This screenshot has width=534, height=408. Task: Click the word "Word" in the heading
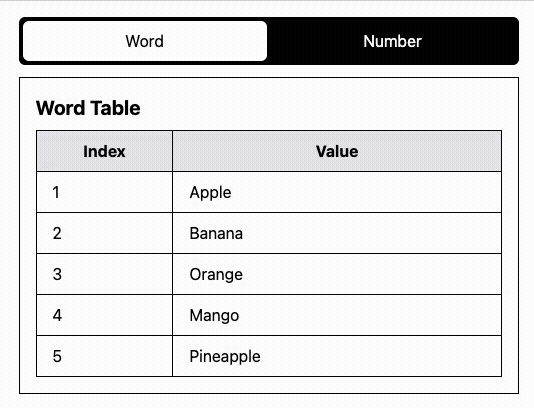click(61, 108)
